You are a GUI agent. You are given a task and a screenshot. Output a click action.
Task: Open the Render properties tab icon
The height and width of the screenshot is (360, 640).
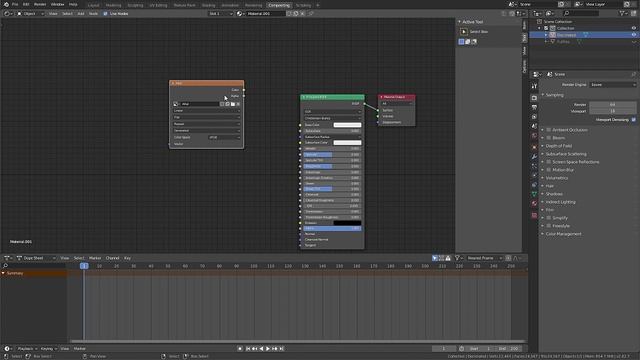(x=534, y=98)
